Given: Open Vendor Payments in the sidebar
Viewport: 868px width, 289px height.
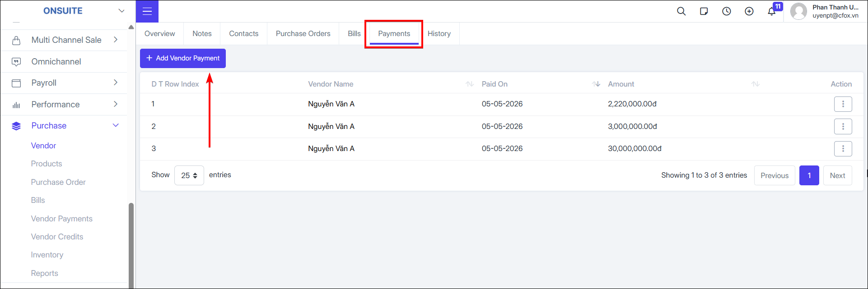Looking at the screenshot, I should click(62, 219).
